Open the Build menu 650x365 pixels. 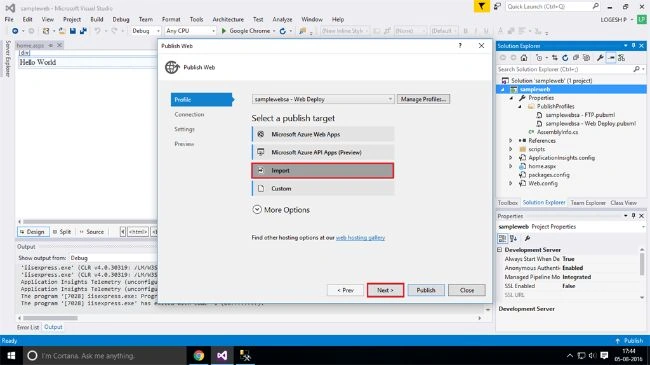tap(97, 19)
